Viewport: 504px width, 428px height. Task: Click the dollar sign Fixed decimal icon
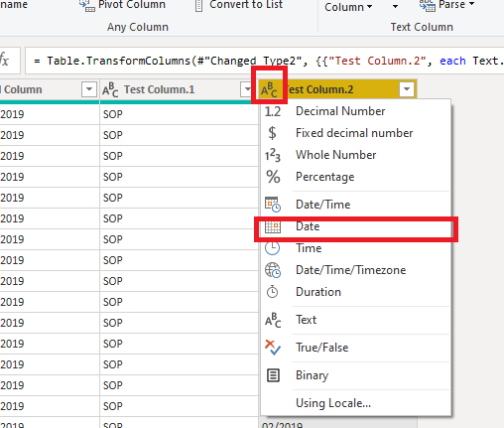pos(272,133)
